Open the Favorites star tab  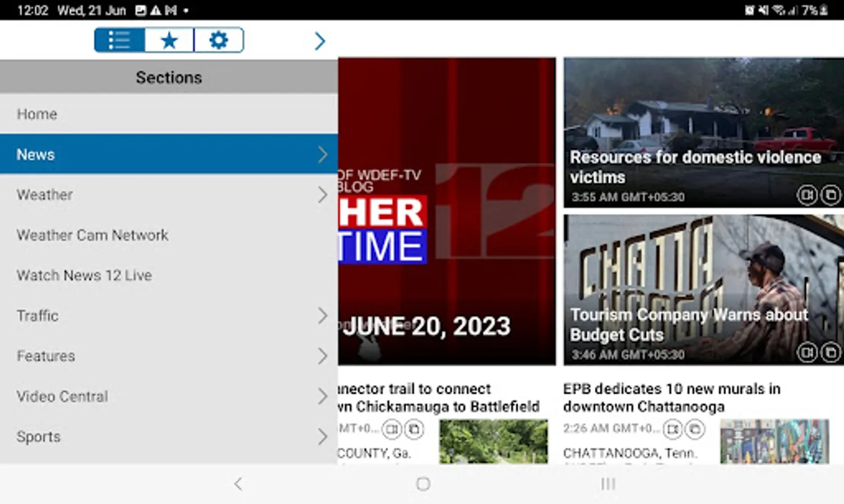click(x=169, y=40)
